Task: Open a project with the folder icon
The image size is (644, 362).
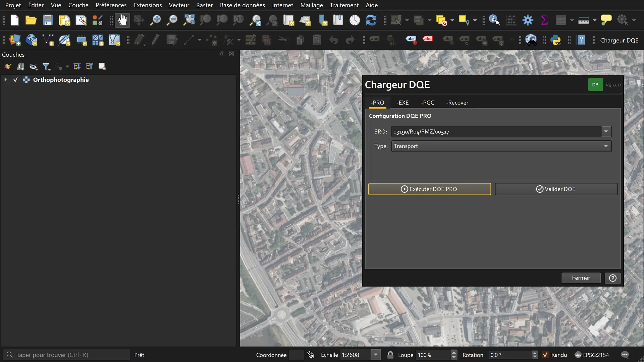Action: [x=31, y=20]
